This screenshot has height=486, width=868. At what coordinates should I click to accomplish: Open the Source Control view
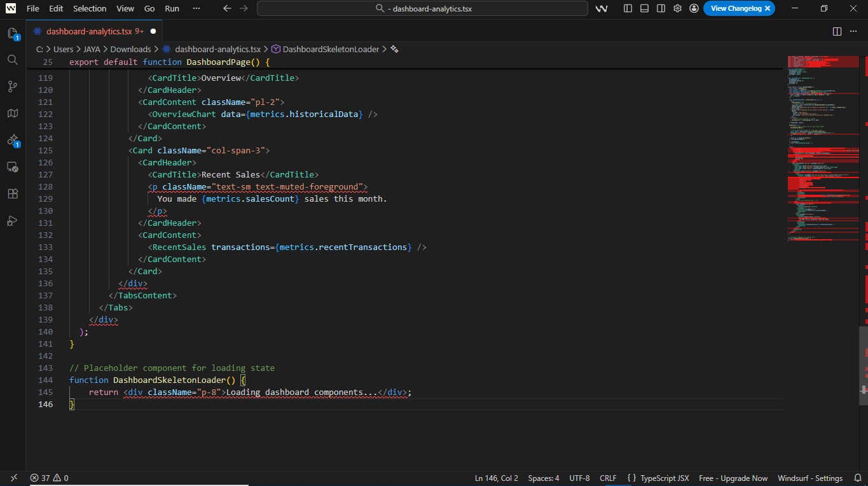13,87
